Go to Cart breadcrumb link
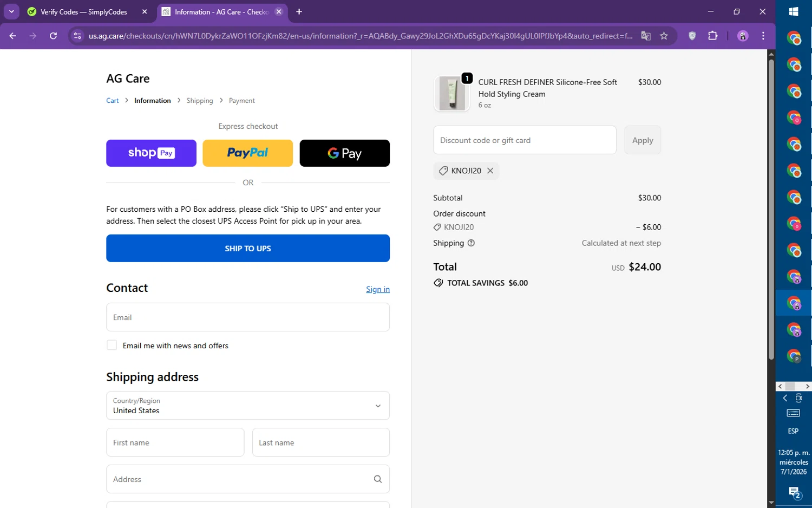 pyautogui.click(x=113, y=101)
